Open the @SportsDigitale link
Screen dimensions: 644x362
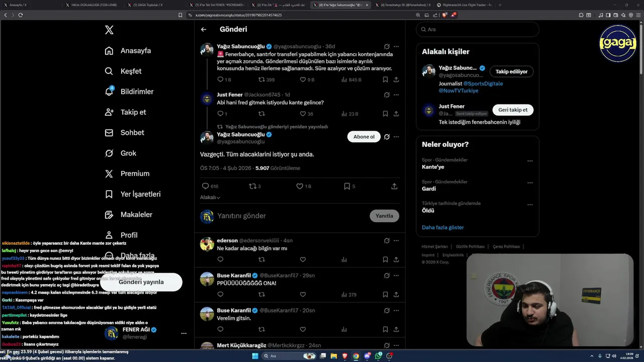click(x=483, y=83)
